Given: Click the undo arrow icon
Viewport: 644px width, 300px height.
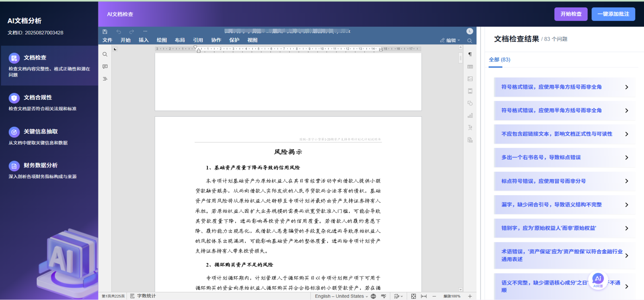Looking at the screenshot, I should click(118, 32).
